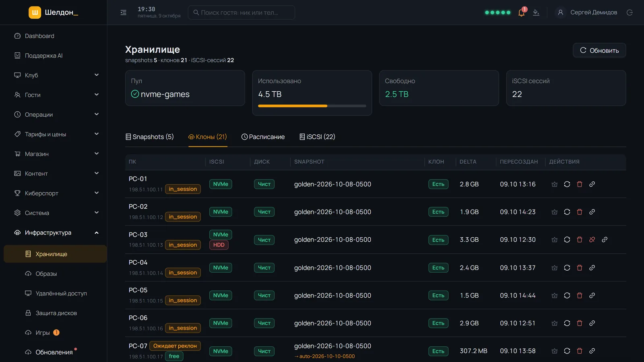This screenshot has width=644, height=362.
Task: Click the Обновить refresh button
Action: click(x=599, y=50)
